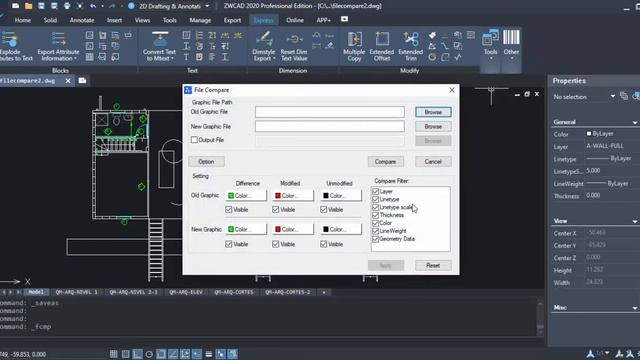The height and width of the screenshot is (360, 640).
Task: Cancel the File Compare dialog
Action: (433, 162)
